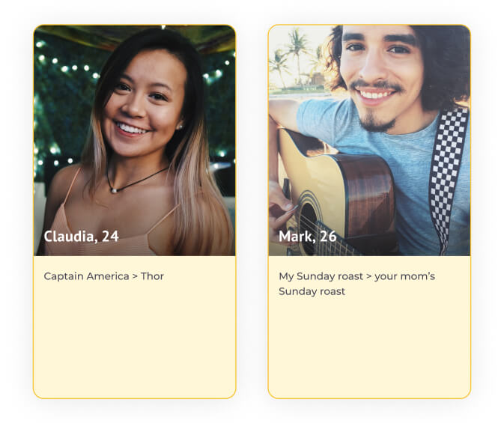The height and width of the screenshot is (423, 504).
Task: Click the pearl necklace pendant in Claudia's photo
Action: (114, 191)
